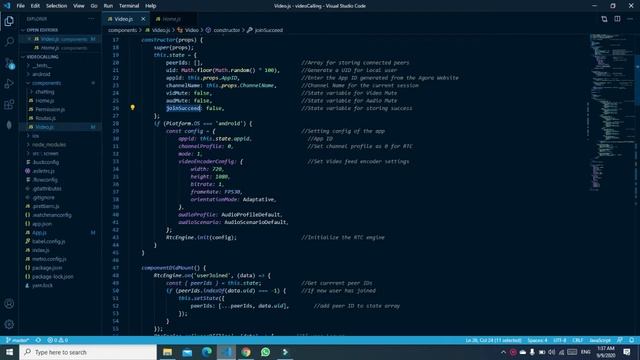This screenshot has width=640, height=360.
Task: Click the line and column position indicator
Action: pyautogui.click(x=493, y=340)
